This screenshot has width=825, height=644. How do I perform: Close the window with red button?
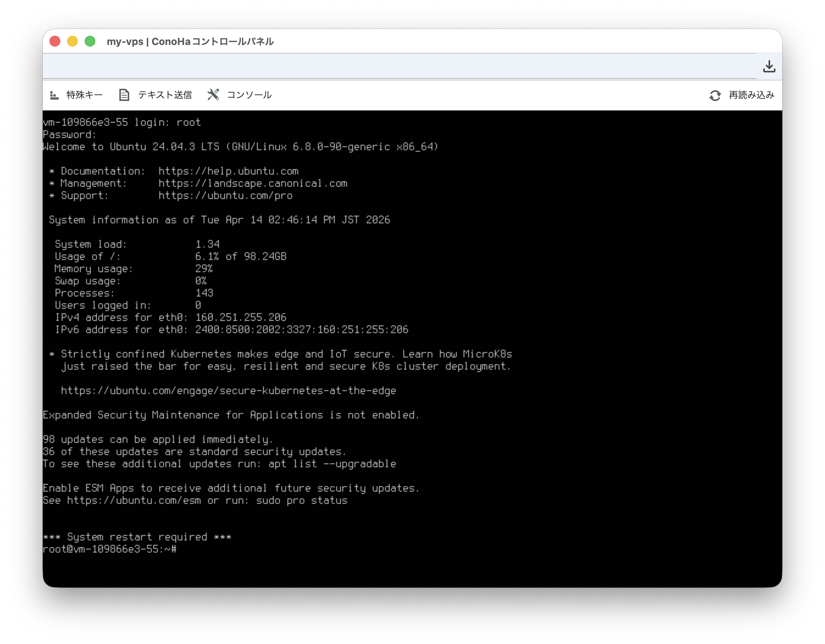pyautogui.click(x=55, y=41)
